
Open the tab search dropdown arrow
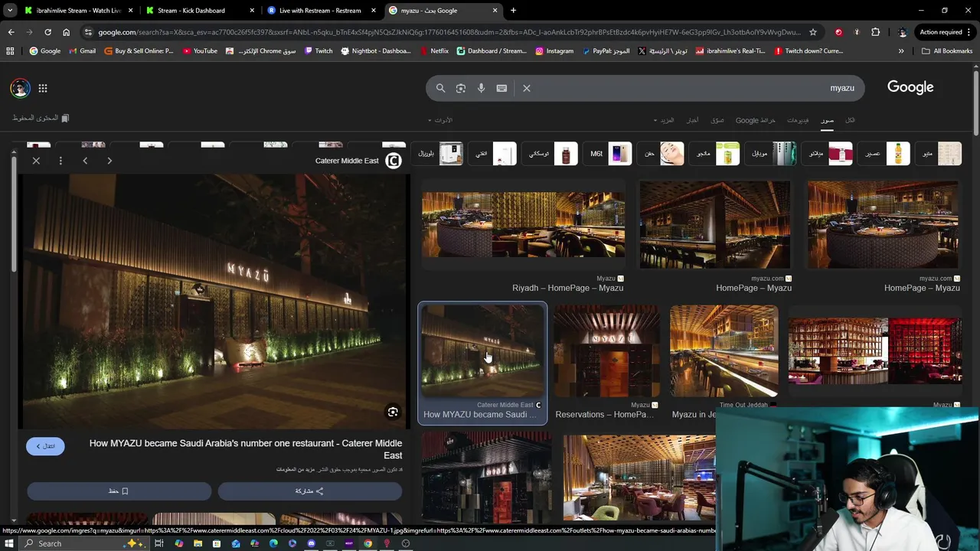click(x=9, y=11)
